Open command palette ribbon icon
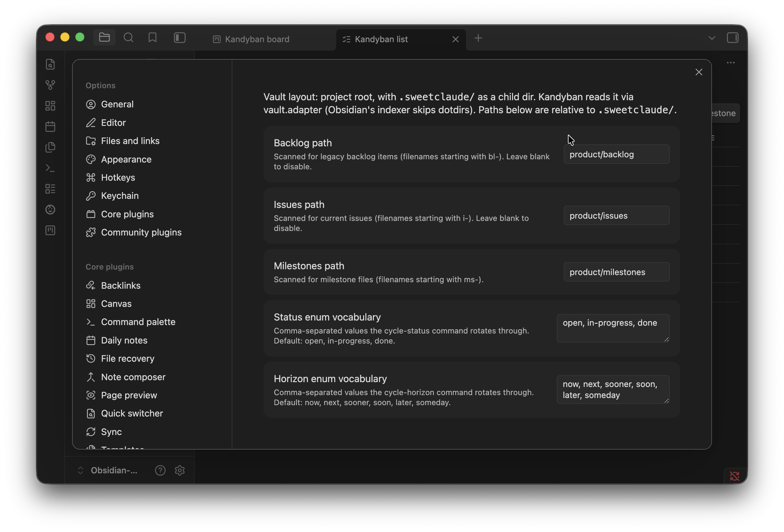The height and width of the screenshot is (532, 784). tap(50, 168)
